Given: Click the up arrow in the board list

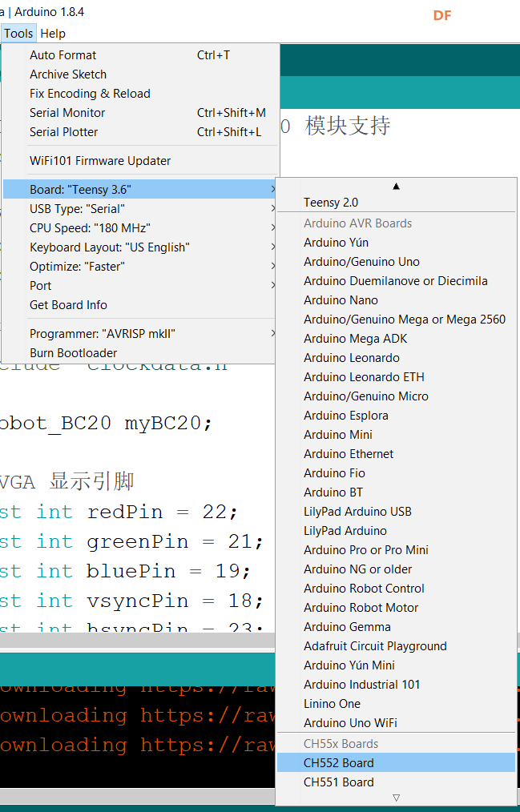Looking at the screenshot, I should click(397, 186).
